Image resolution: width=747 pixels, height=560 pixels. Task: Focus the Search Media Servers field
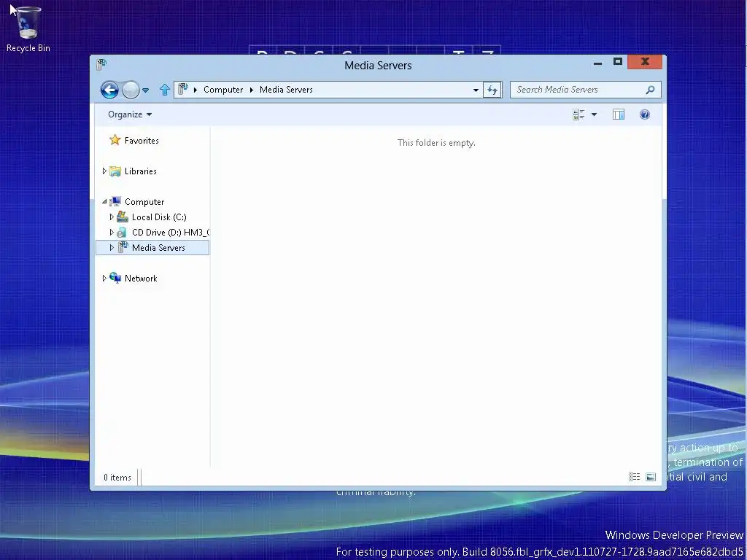coord(586,90)
